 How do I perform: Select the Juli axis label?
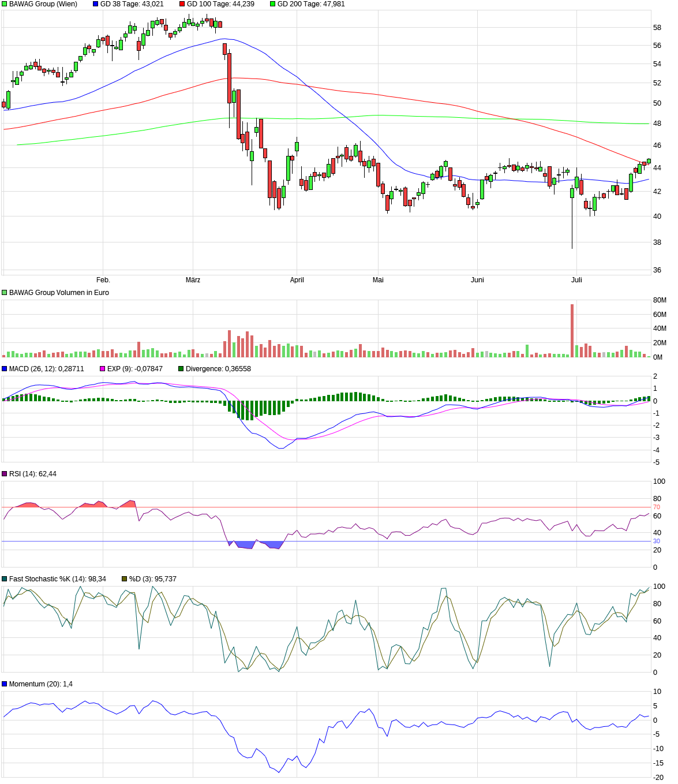click(x=576, y=279)
